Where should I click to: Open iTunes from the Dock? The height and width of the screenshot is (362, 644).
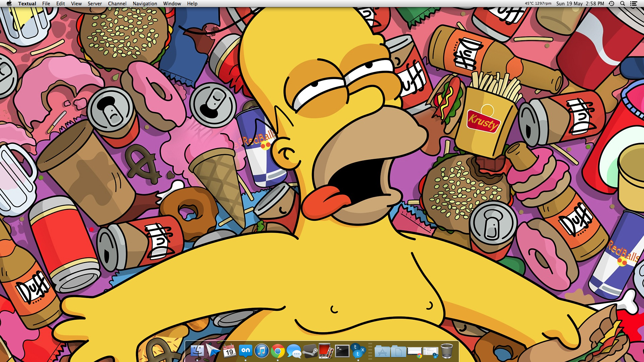262,351
